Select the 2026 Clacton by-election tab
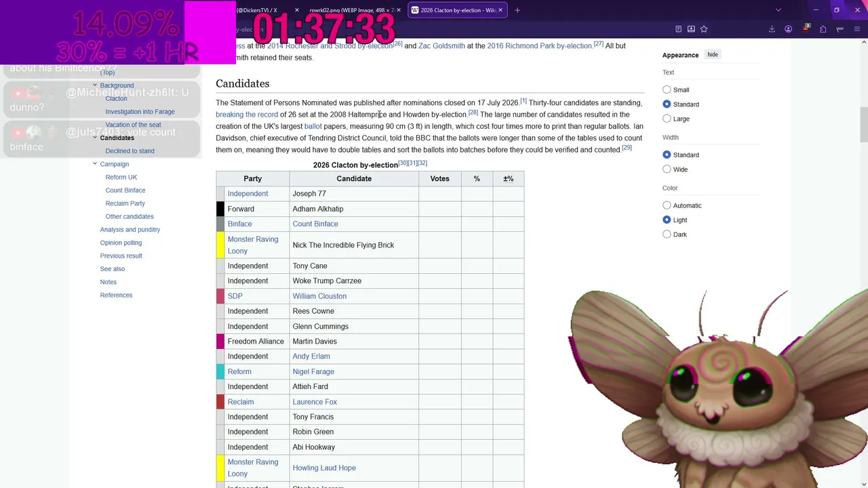Image resolution: width=868 pixels, height=488 pixels. pyautogui.click(x=457, y=10)
